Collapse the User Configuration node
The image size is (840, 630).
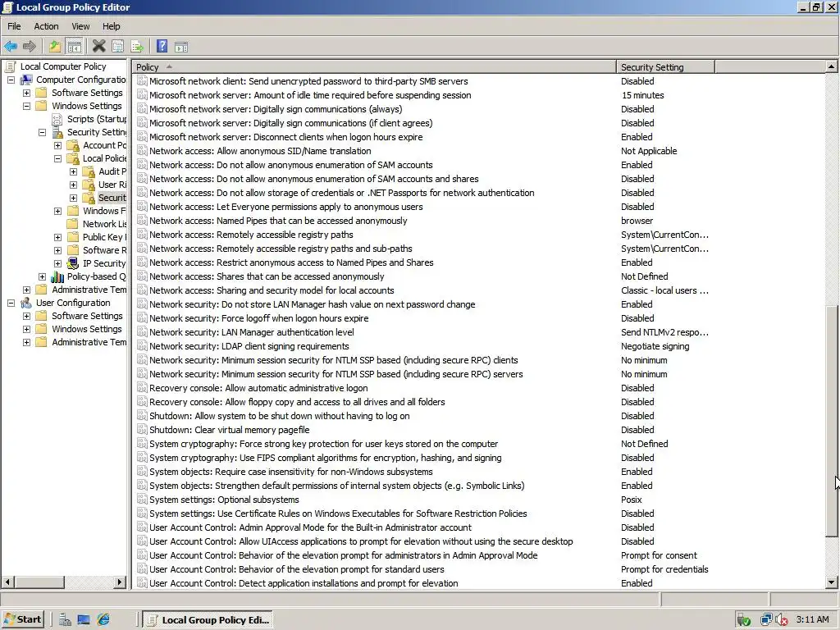(x=11, y=303)
